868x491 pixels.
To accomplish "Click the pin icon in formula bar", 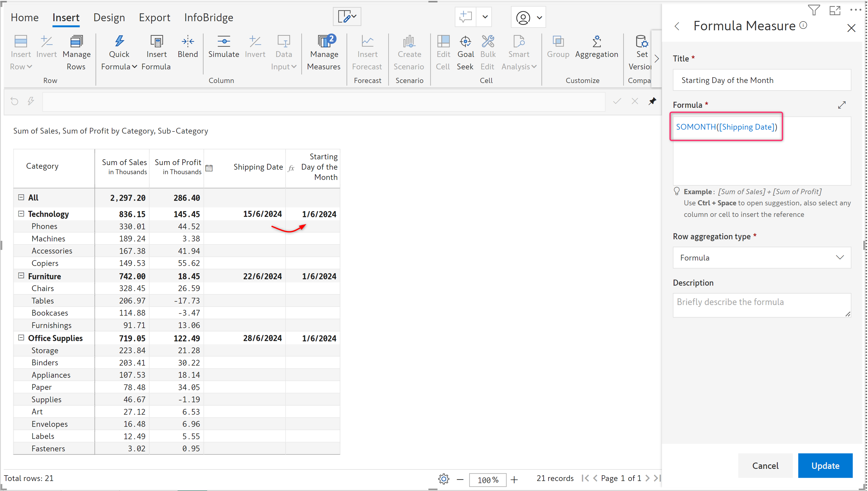I will [652, 101].
